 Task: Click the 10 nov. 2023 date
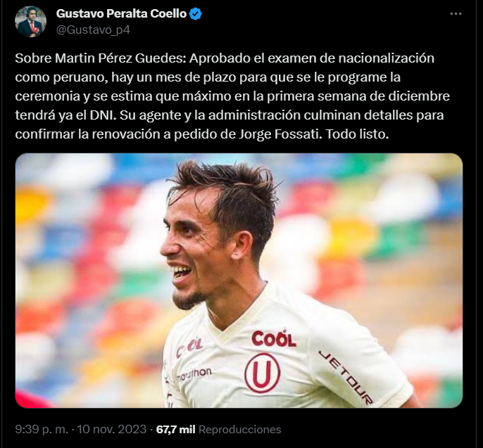pos(111,429)
